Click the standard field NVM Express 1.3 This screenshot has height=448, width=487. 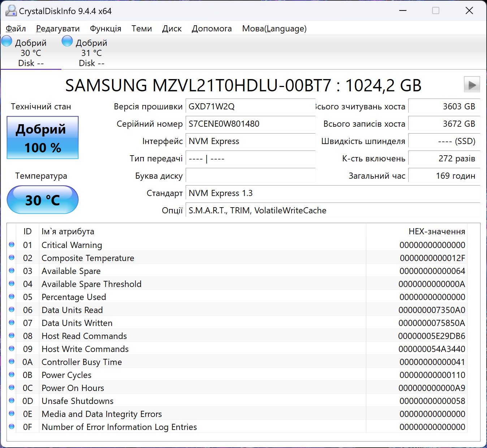[x=333, y=193]
